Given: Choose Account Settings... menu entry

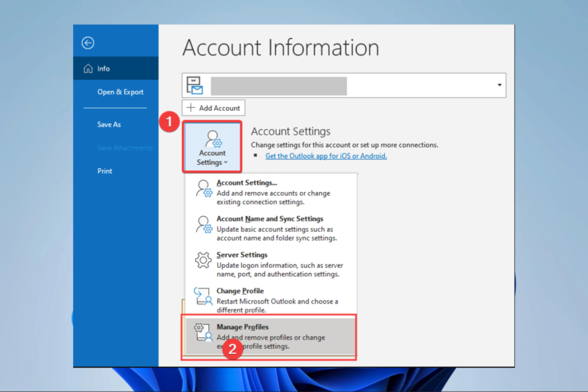Looking at the screenshot, I should [x=271, y=192].
